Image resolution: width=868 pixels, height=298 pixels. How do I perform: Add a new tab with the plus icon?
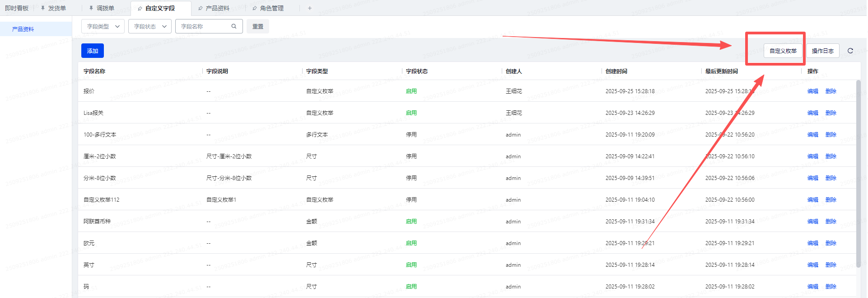click(x=310, y=8)
